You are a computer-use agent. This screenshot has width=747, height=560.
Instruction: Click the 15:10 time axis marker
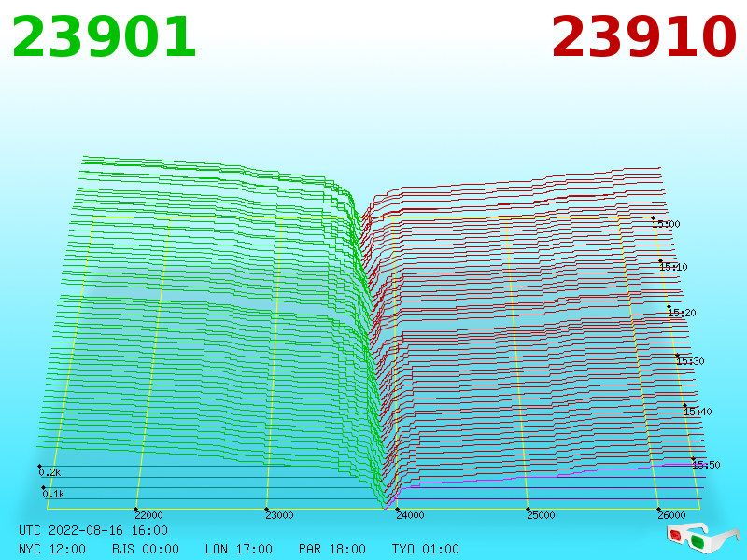(673, 267)
